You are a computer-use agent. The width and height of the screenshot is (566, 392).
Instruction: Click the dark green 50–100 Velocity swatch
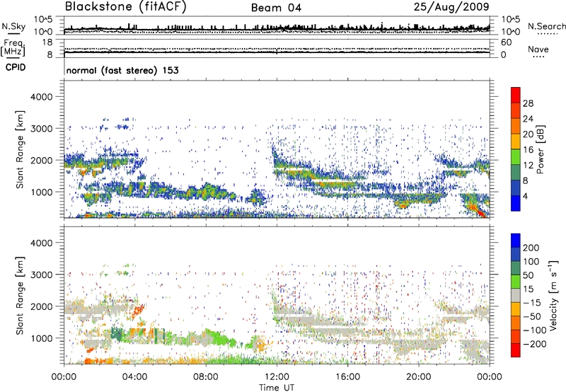[516, 268]
